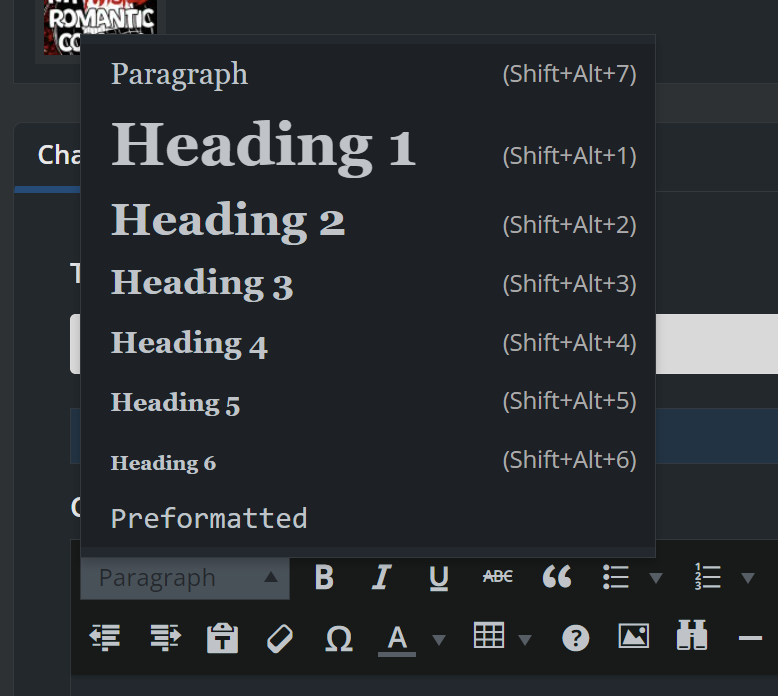Open the special character omega icon

click(x=339, y=638)
